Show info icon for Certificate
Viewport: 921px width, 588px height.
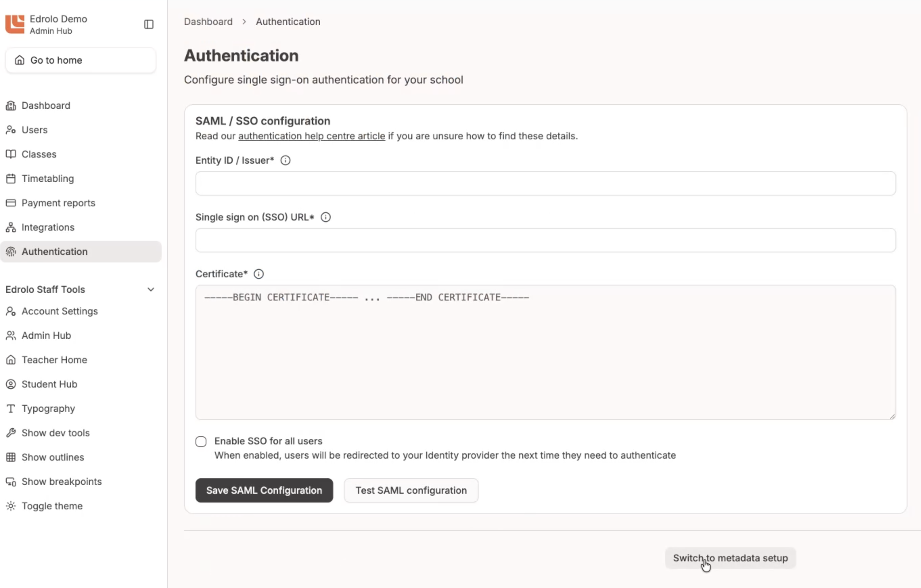click(259, 274)
